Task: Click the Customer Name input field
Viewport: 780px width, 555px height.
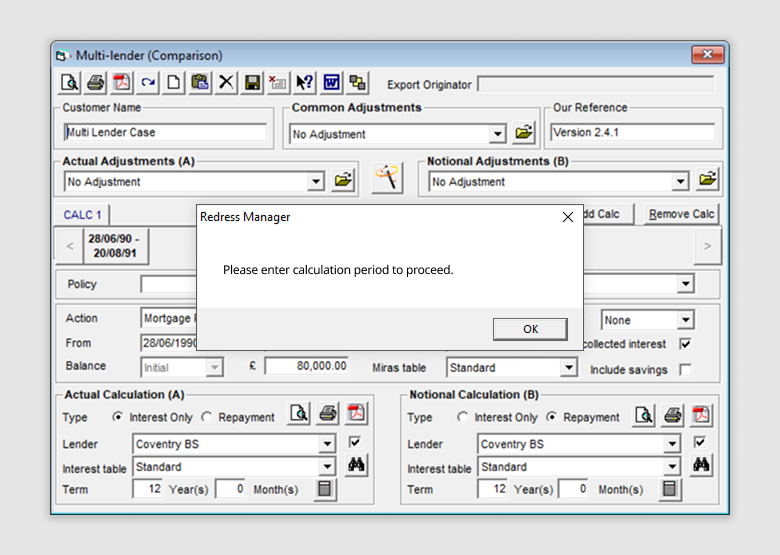Action: coord(166,132)
